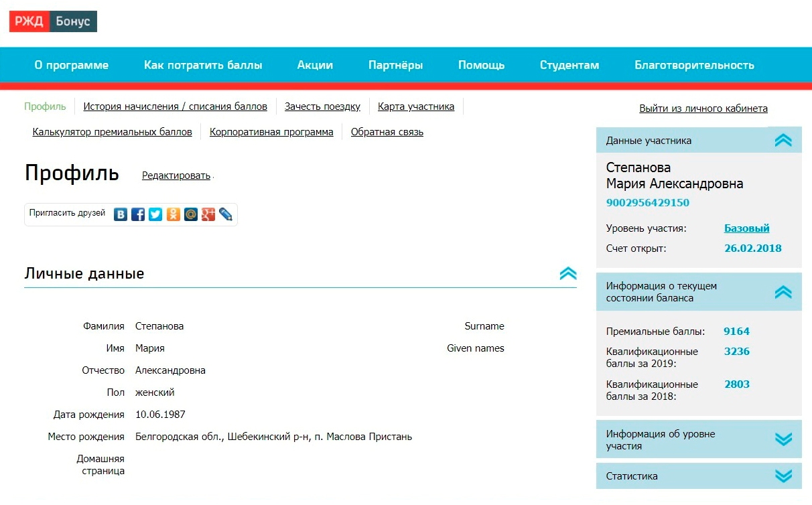
Task: Share invite via Odnoklassniki icon
Action: point(174,214)
